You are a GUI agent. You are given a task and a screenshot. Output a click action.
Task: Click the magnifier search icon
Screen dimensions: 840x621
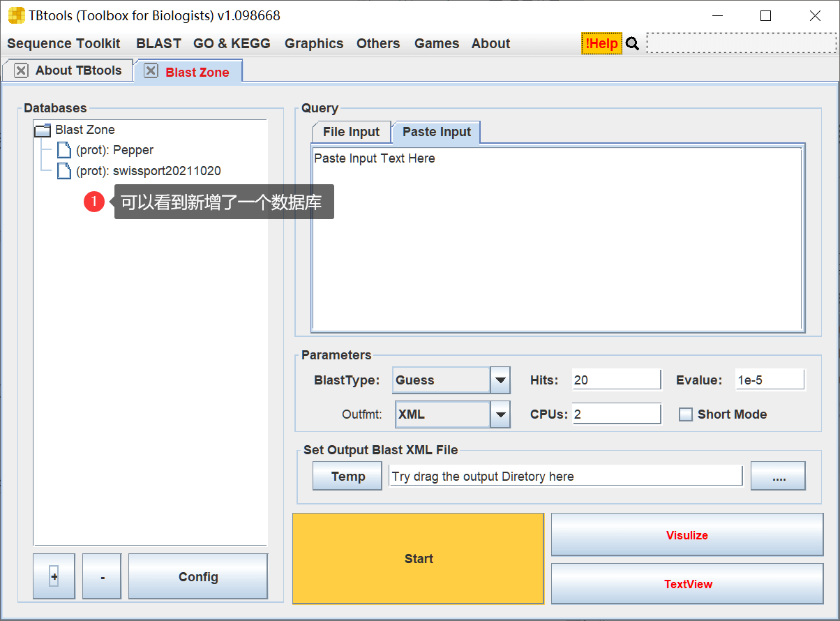tap(632, 44)
